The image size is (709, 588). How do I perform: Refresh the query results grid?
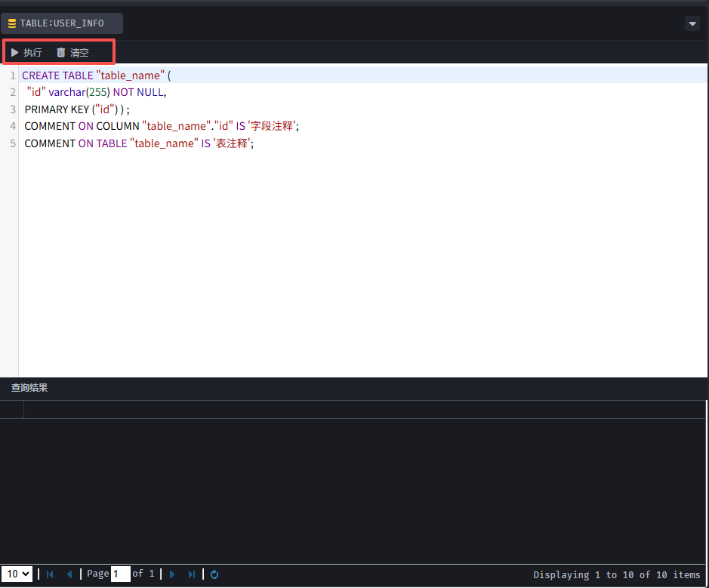[x=214, y=574]
